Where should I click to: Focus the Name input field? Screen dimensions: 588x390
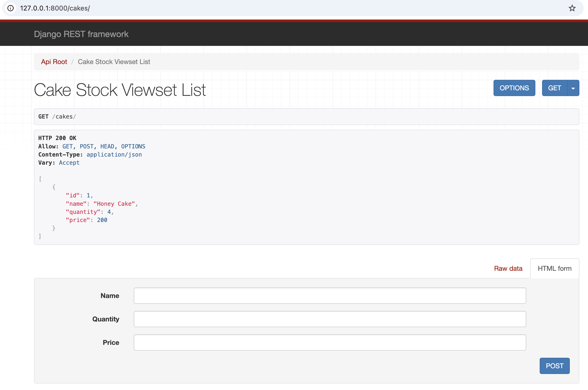(330, 295)
